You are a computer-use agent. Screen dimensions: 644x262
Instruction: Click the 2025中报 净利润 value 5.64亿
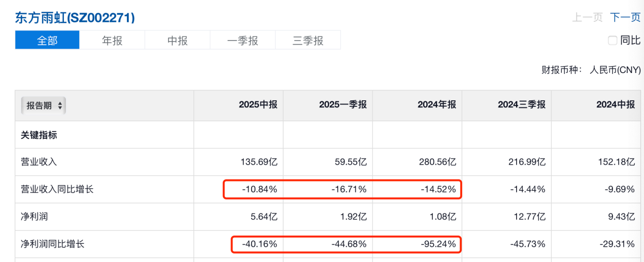[264, 217]
